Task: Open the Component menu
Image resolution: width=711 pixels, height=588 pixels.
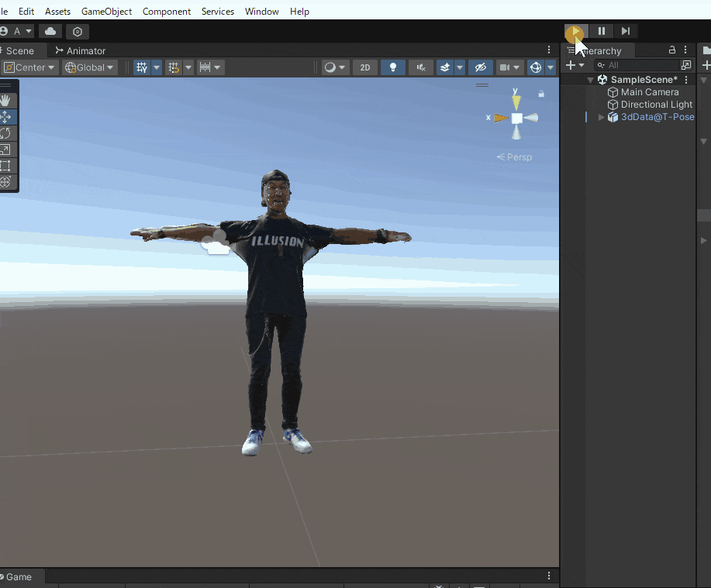Action: (167, 12)
